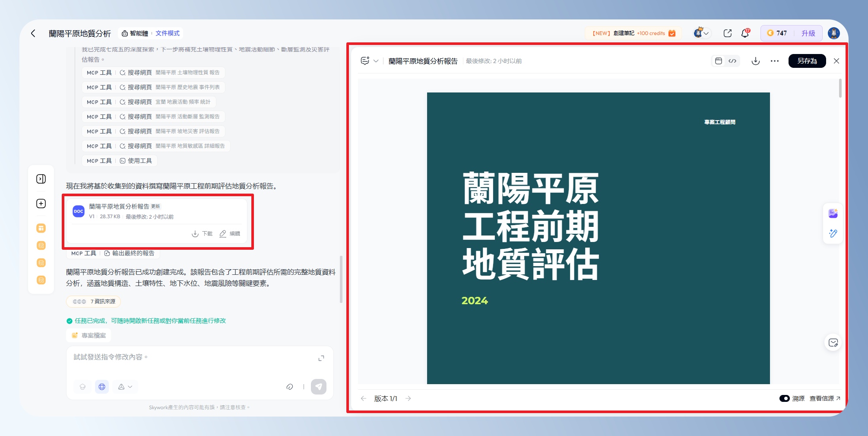The height and width of the screenshot is (436, 868).
Task: Switch to 文件模式 tab
Action: [x=168, y=33]
